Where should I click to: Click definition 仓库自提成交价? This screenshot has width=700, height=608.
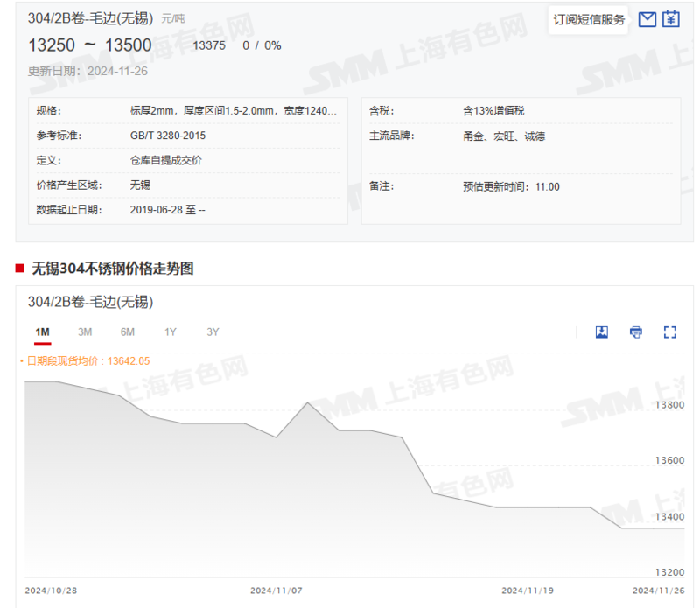pyautogui.click(x=165, y=160)
